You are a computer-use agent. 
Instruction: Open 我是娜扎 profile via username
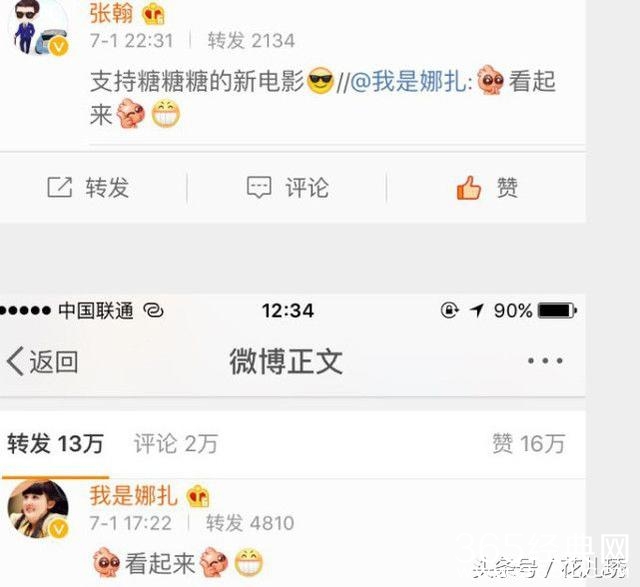[x=134, y=496]
